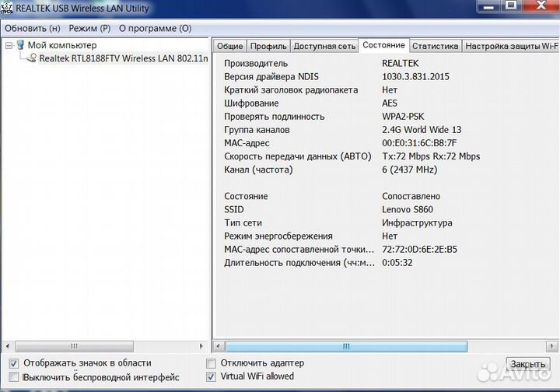Click the WPA2-PSK authentication value
560x392 pixels.
pyautogui.click(x=403, y=117)
